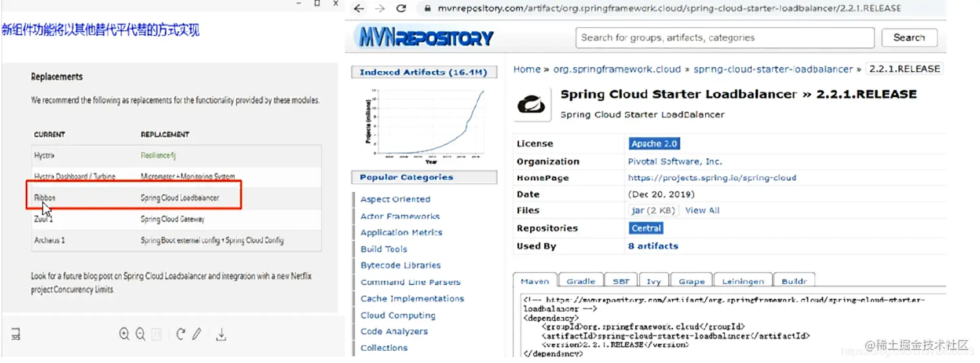The height and width of the screenshot is (363, 980).
Task: Click the MVNRepository logo
Action: [x=426, y=38]
